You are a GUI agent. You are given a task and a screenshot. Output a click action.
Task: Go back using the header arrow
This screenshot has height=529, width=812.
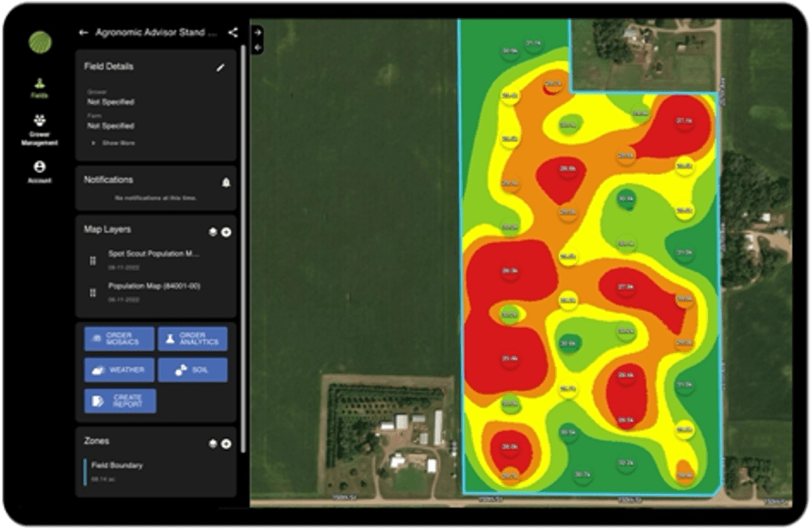(83, 33)
